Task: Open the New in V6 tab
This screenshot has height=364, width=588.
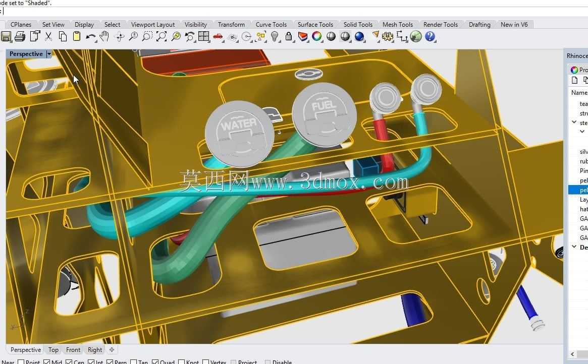Action: point(514,24)
